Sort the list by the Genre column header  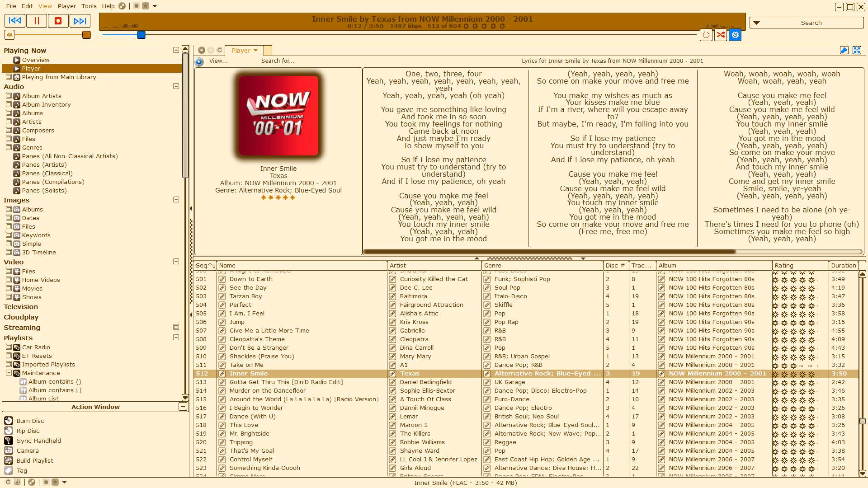click(542, 266)
